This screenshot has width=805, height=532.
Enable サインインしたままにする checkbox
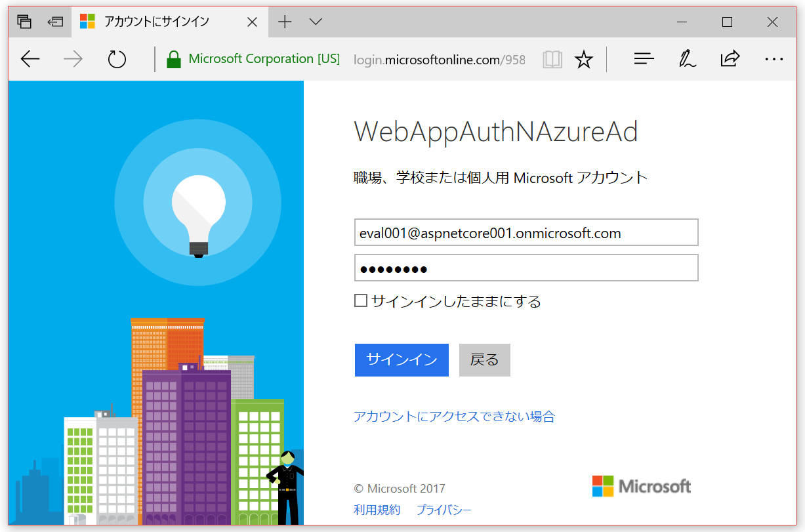coord(360,300)
